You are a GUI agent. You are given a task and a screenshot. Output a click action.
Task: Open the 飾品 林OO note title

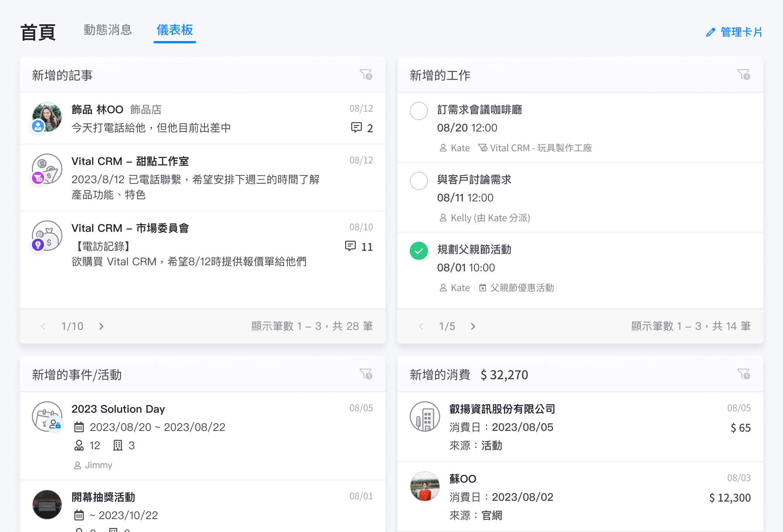97,109
